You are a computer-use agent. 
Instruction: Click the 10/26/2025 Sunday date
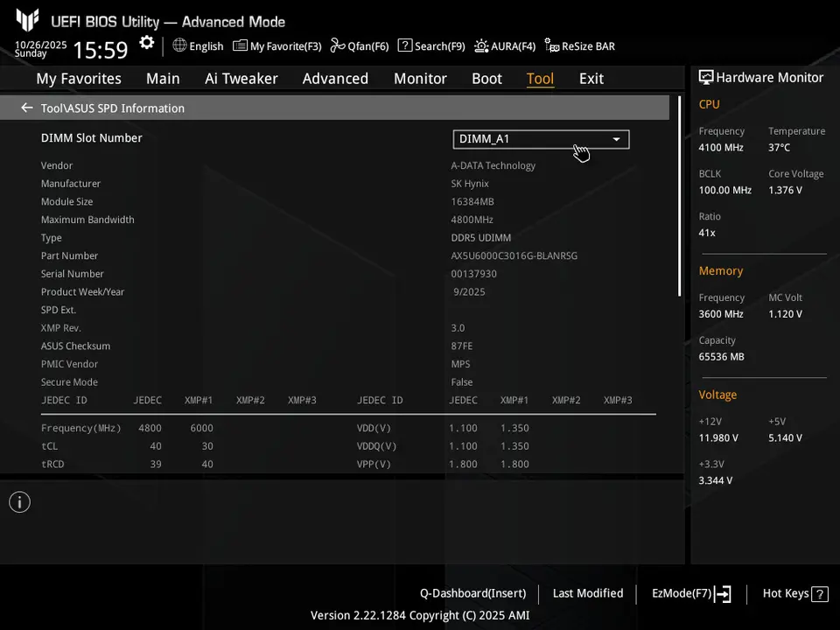41,49
